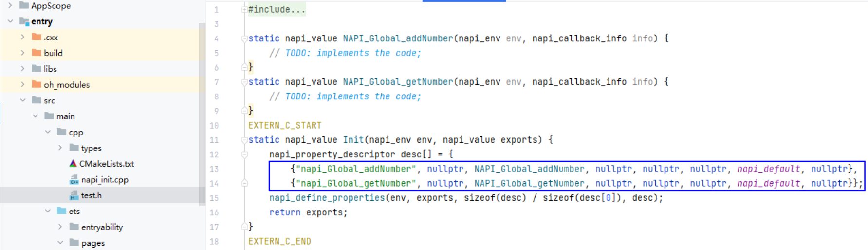Select the libs folder label
Viewport: 868px width, 250px height.
point(50,69)
